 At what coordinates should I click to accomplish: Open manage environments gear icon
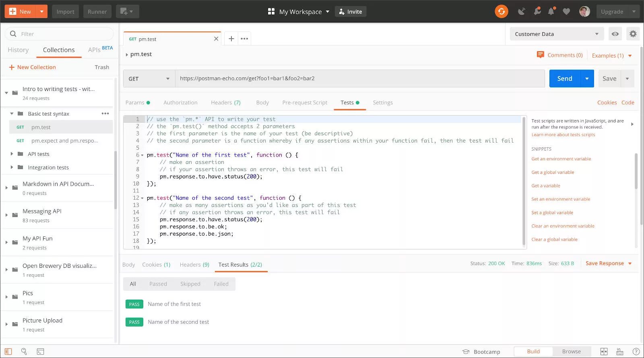click(633, 34)
